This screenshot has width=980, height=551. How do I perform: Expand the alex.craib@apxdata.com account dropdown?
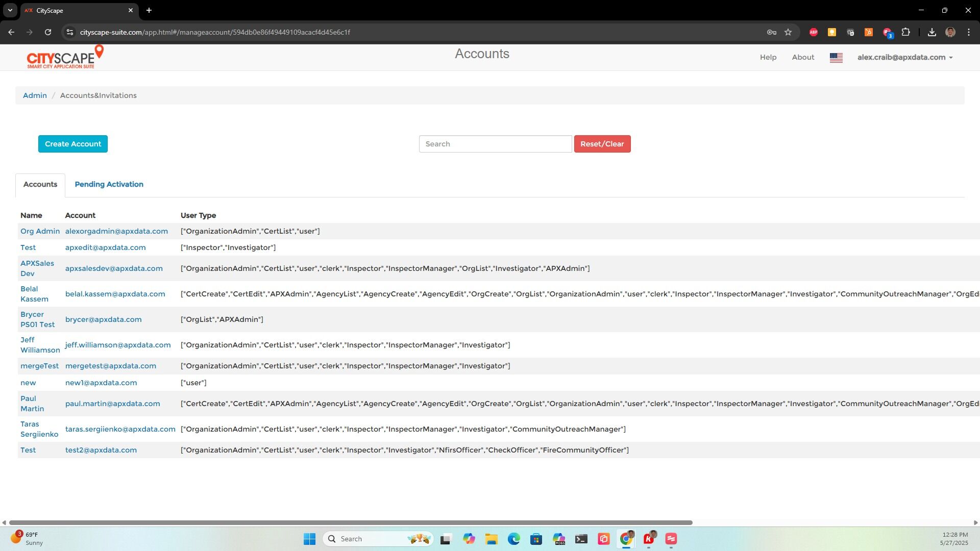[904, 57]
